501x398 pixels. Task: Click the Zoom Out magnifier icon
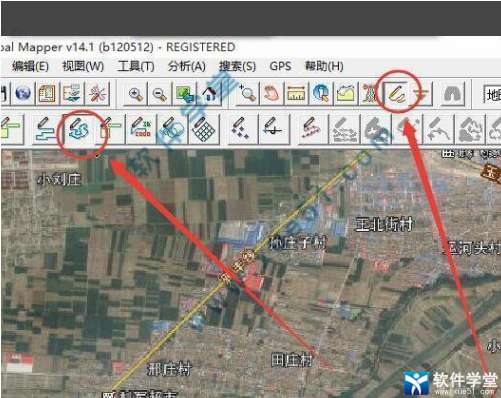pyautogui.click(x=160, y=94)
